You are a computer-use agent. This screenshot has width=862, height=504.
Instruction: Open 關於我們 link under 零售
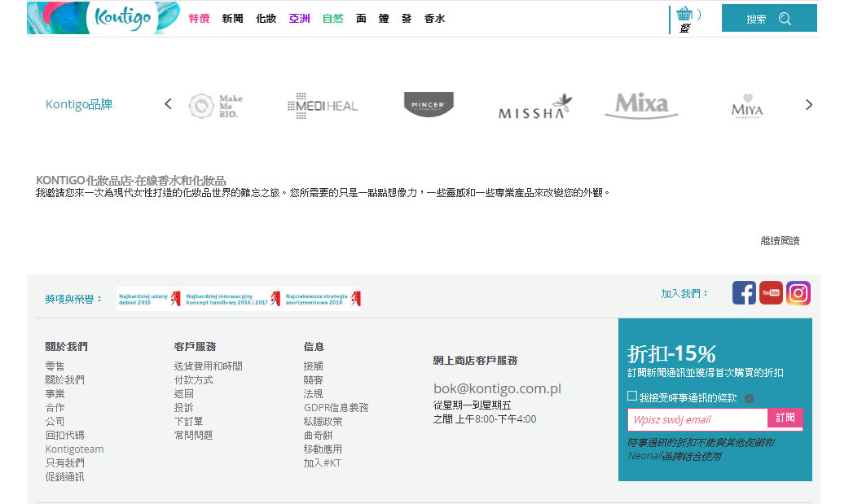coord(65,379)
